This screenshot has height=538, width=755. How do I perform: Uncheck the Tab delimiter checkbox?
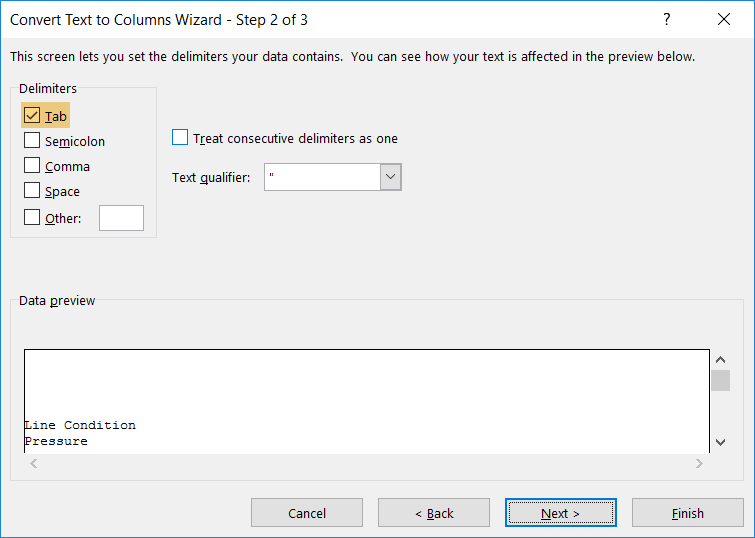click(x=32, y=115)
